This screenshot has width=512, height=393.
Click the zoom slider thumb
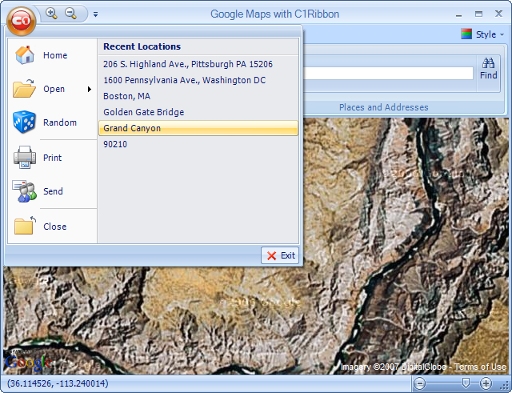[466, 383]
